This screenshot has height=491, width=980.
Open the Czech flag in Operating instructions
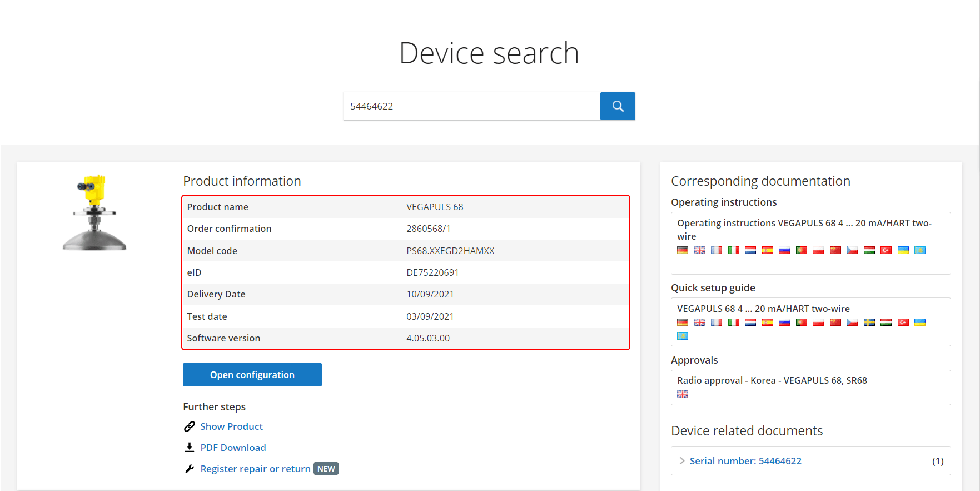852,250
